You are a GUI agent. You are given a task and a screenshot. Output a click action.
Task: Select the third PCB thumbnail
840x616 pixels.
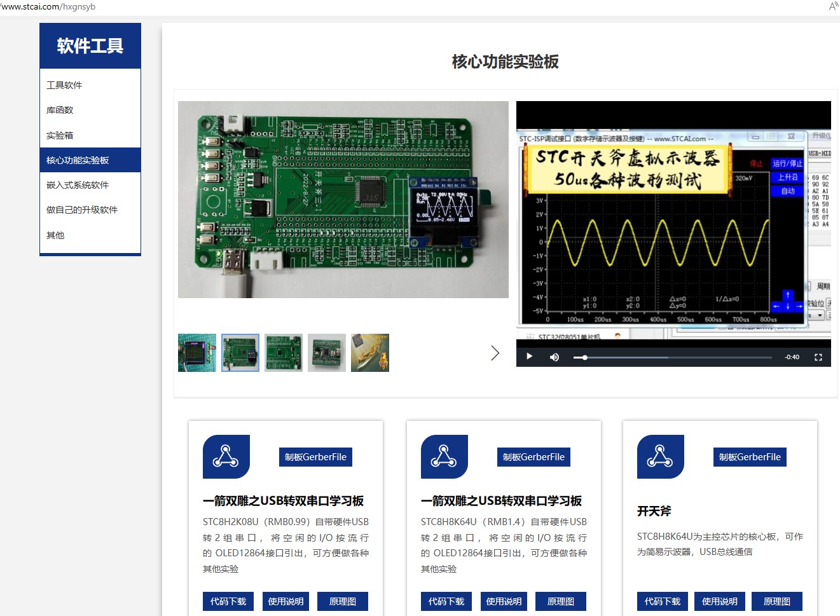(284, 353)
